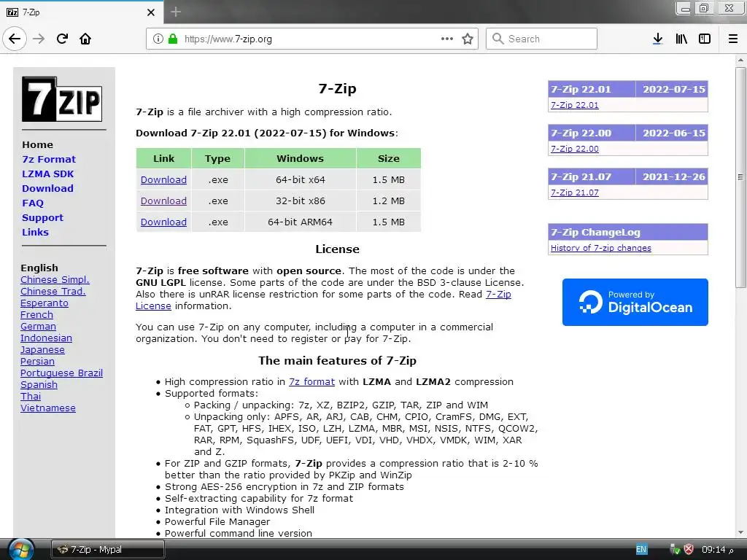Screen dimensions: 747x560
Task: Switch language to Portuguese Brazil
Action: tap(61, 373)
